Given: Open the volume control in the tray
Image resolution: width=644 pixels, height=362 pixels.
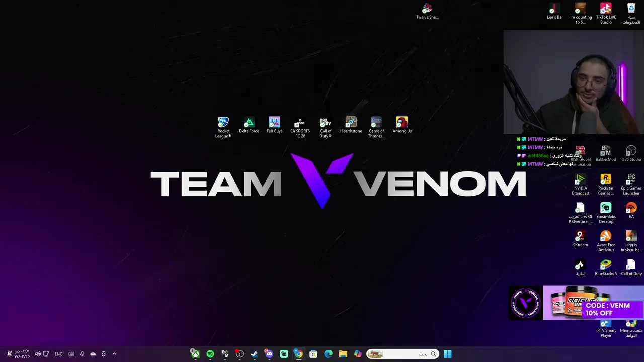Looking at the screenshot, I should point(38,354).
